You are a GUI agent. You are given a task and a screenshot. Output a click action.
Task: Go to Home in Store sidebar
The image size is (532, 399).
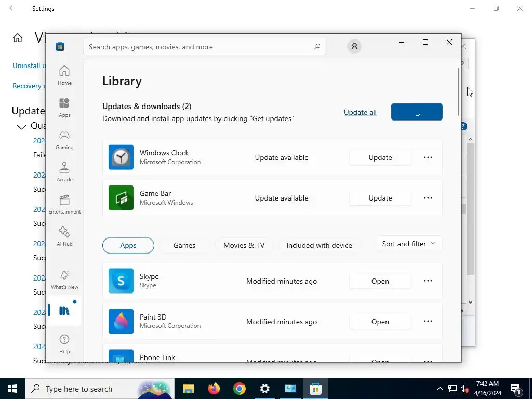pyautogui.click(x=64, y=75)
